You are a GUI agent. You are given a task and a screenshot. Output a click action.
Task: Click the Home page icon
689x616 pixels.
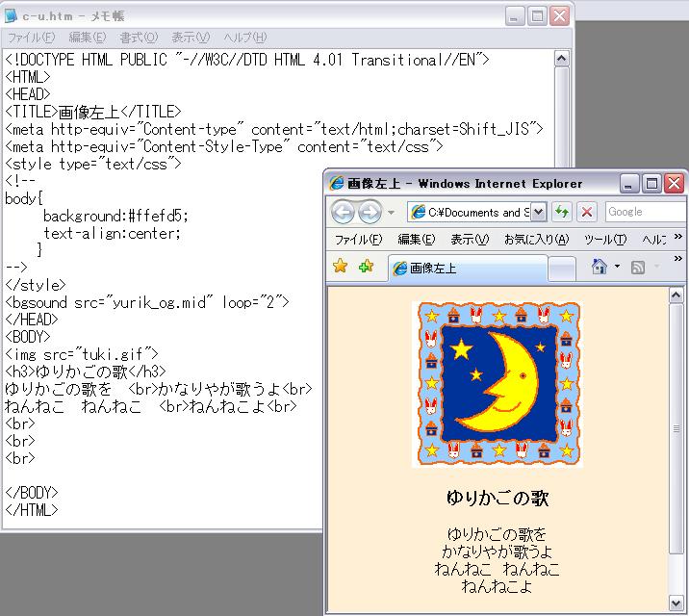[x=600, y=267]
